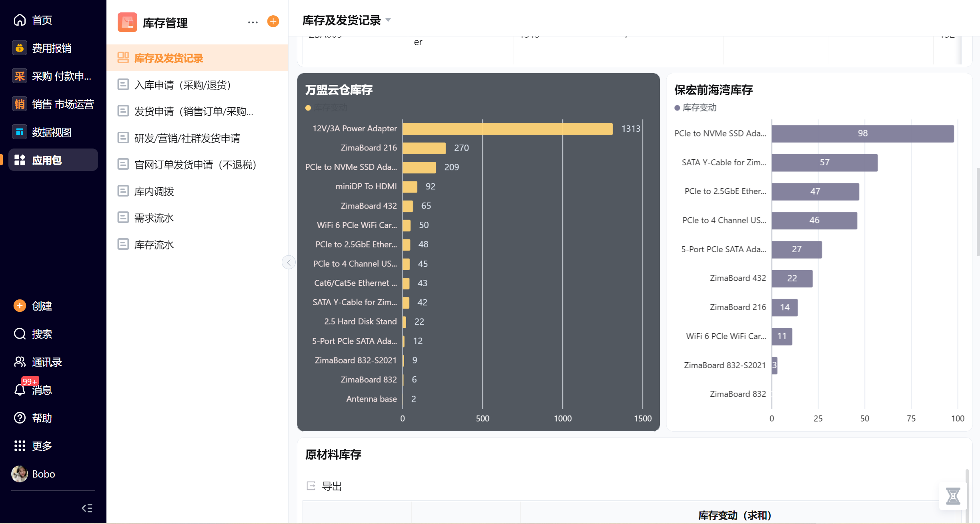Click yellow legend dot in 万盟云仓库存
Viewport: 980px width, 524px height.
pos(308,108)
